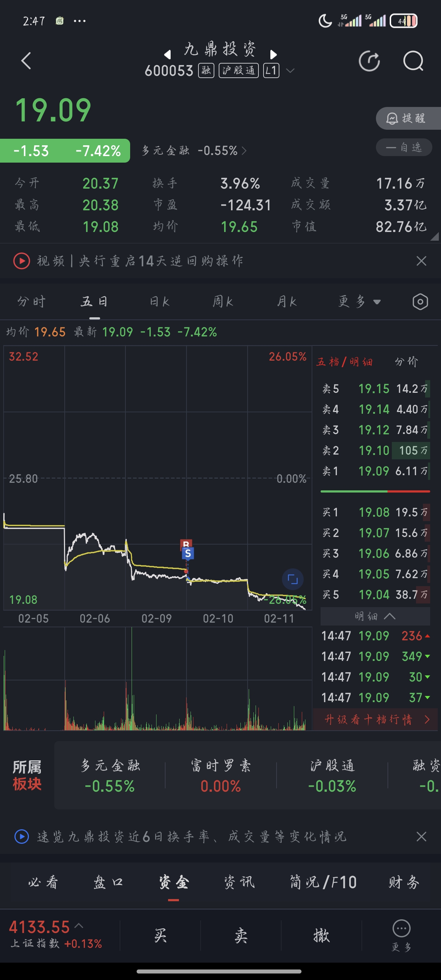
Task: Tap the back arrow icon
Action: coord(26,61)
